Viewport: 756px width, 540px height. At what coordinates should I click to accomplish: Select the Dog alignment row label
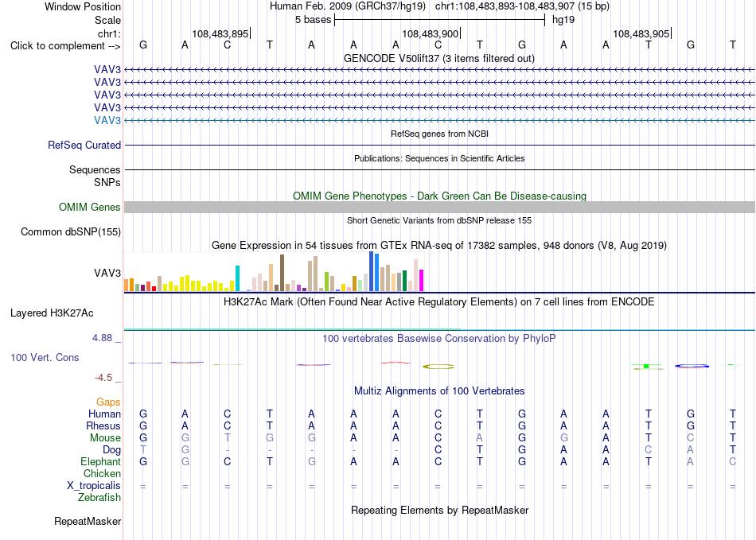(111, 450)
